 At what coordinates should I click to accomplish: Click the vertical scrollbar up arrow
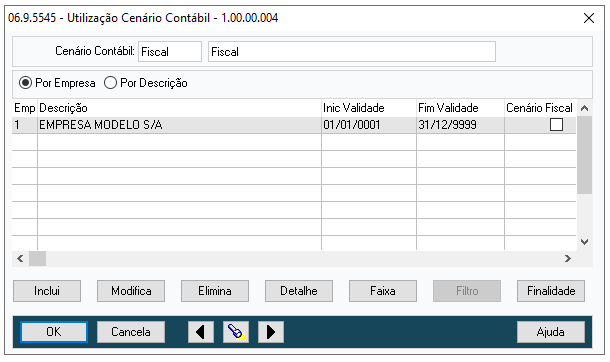click(x=584, y=108)
